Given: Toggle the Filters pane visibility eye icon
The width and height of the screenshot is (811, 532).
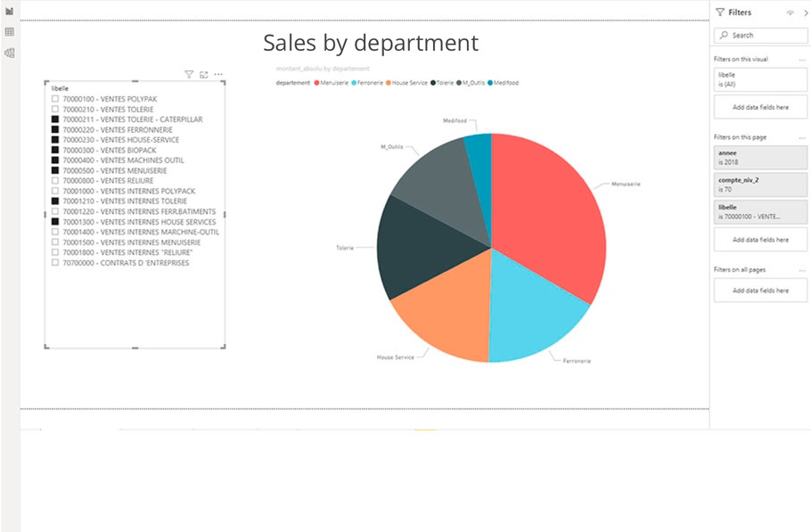Looking at the screenshot, I should point(790,12).
